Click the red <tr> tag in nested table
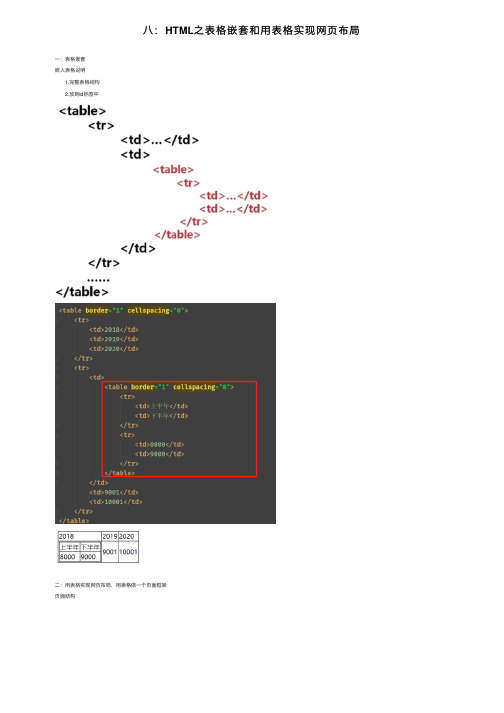504x713 pixels. click(188, 183)
